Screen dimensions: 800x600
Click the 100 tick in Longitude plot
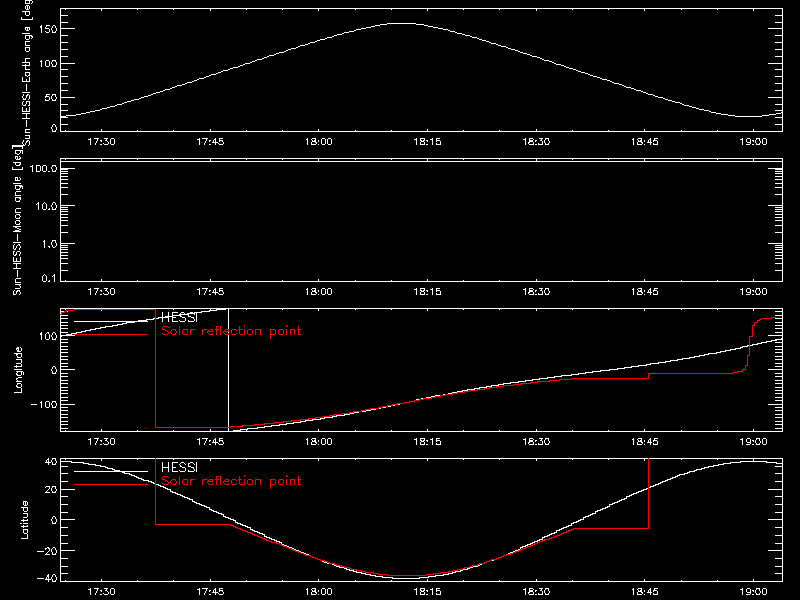coord(47,336)
